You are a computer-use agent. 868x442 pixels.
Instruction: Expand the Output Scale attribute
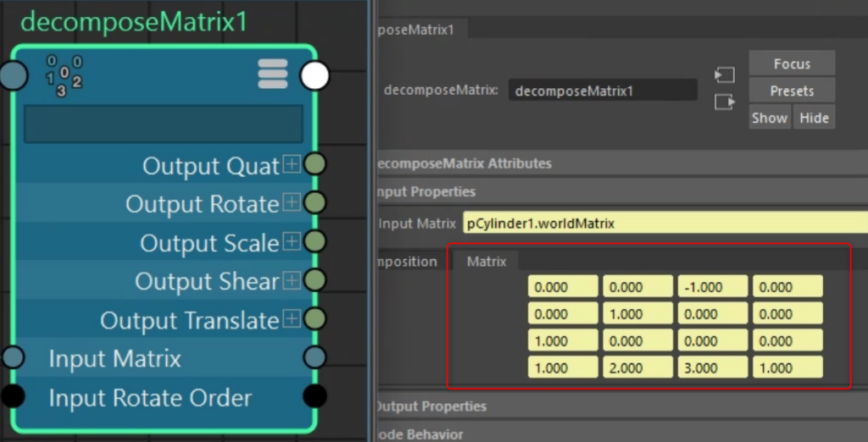pyautogui.click(x=292, y=241)
